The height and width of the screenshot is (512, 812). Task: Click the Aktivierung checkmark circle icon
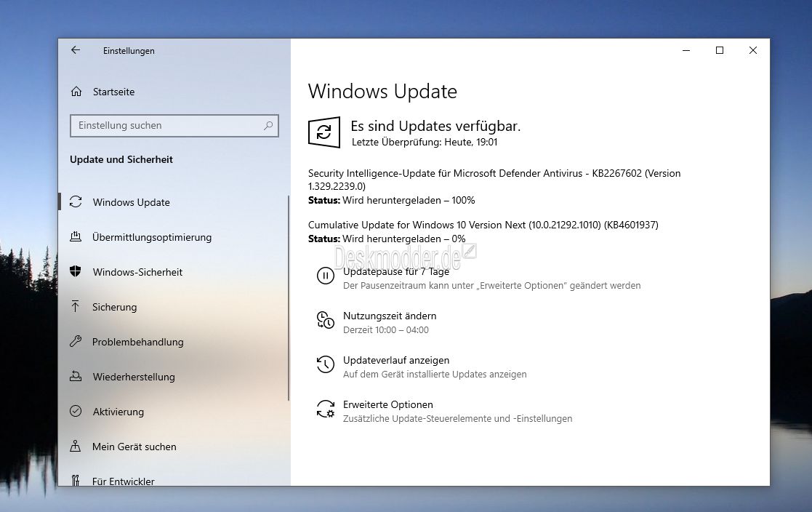[x=76, y=411]
